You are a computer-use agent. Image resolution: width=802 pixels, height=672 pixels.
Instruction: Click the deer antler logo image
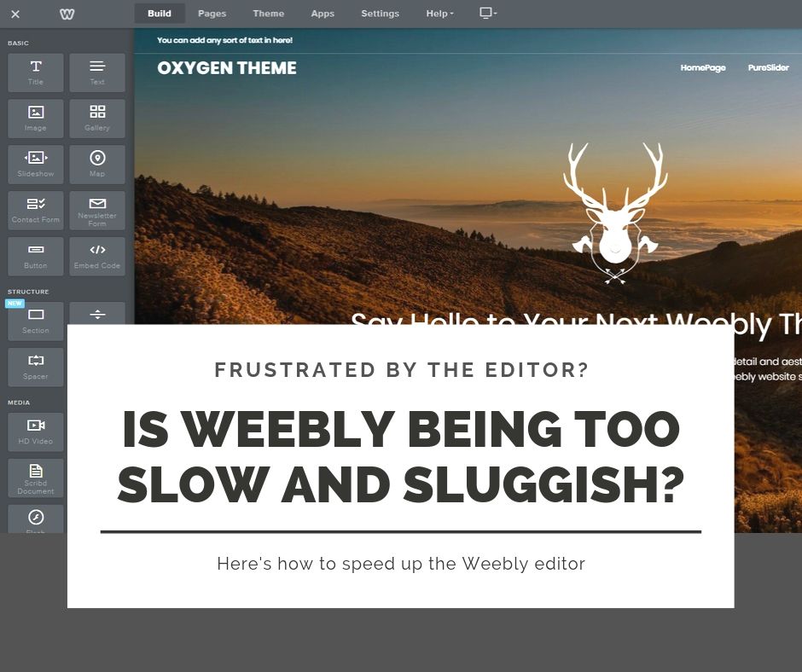pos(615,212)
